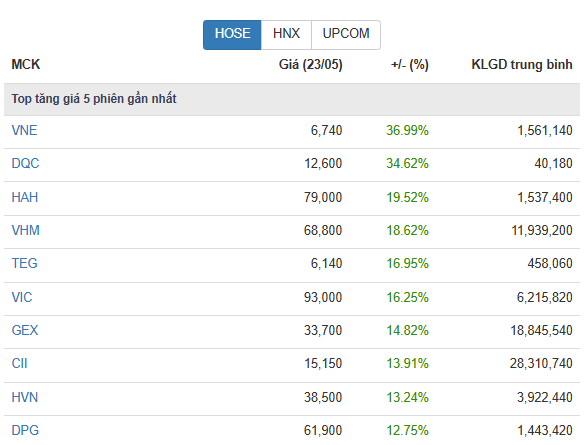588x445 pixels.
Task: Switch to the HNX exchange tab
Action: (286, 34)
